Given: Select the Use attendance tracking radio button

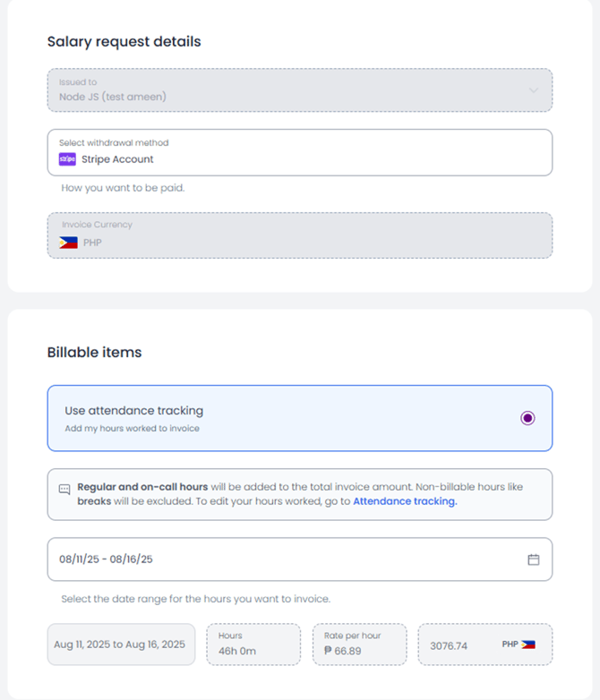Looking at the screenshot, I should pos(527,418).
